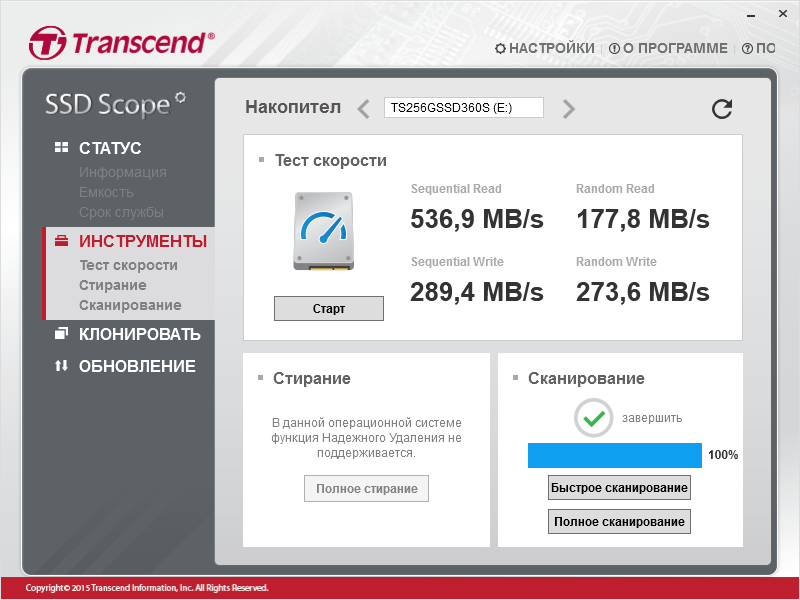Click the ОБНОВЛЕНИЕ arrows icon
The width and height of the screenshot is (800, 600).
point(61,366)
